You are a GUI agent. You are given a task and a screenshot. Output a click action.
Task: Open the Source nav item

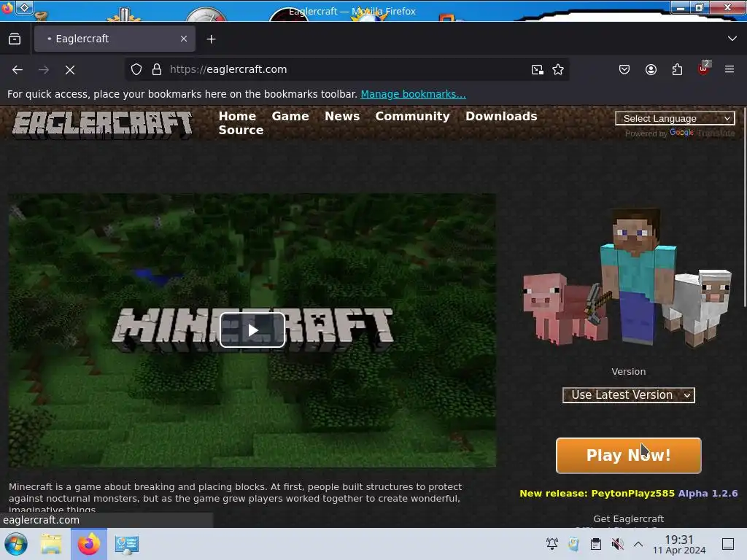(241, 130)
